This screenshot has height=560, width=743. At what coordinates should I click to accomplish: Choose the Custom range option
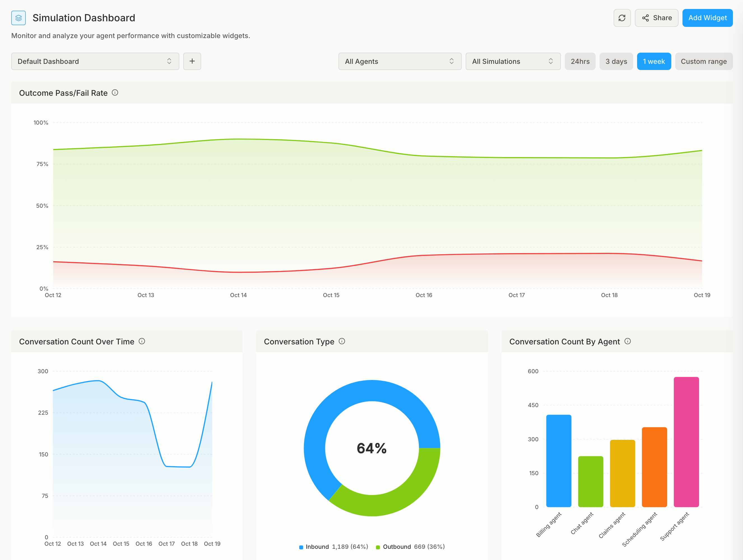pyautogui.click(x=704, y=61)
